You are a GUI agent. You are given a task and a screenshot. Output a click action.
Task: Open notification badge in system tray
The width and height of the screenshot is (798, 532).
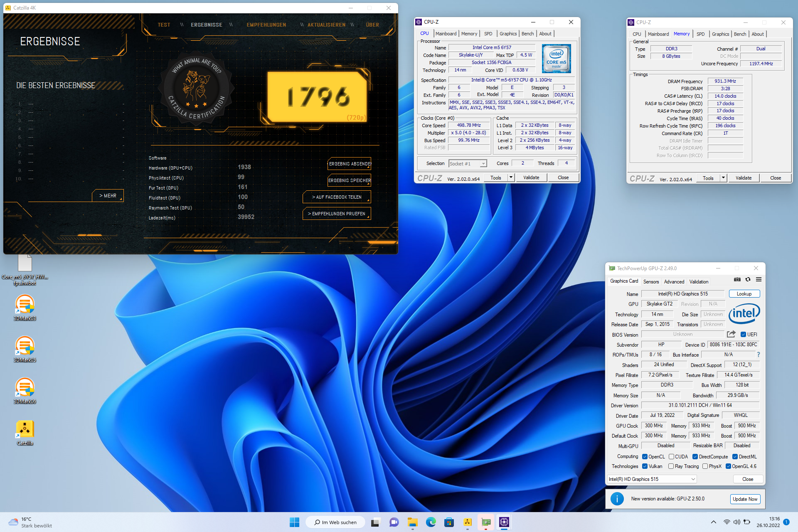pos(786,522)
